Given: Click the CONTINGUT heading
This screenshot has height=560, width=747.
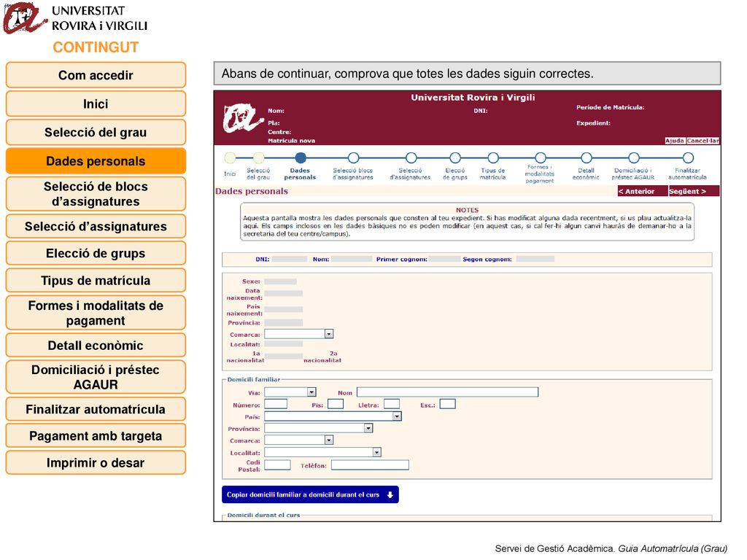Looking at the screenshot, I should tap(96, 47).
